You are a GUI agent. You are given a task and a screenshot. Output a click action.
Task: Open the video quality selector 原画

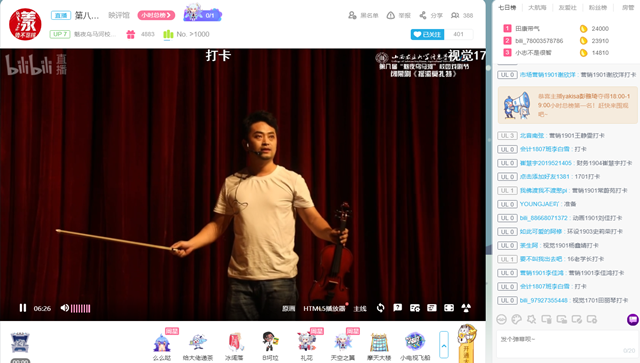289,308
